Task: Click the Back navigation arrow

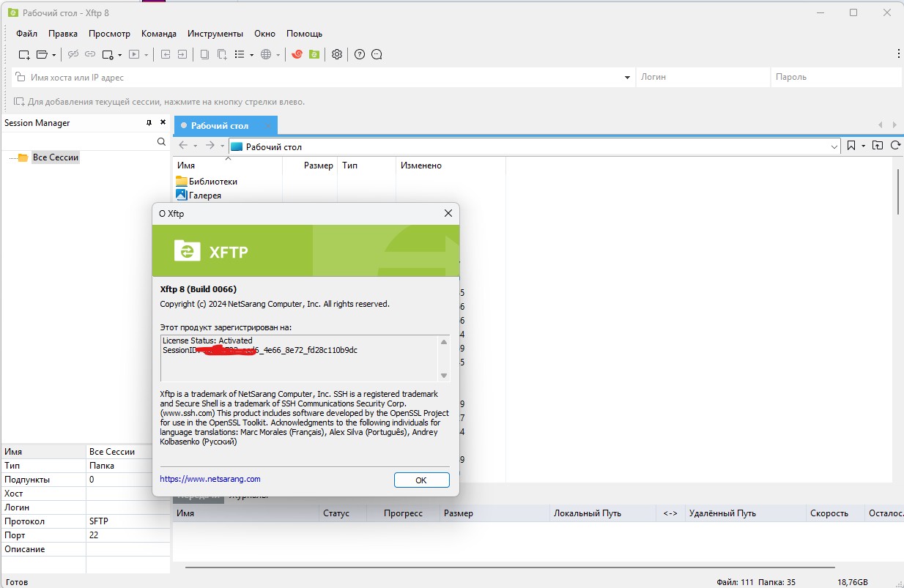Action: (x=183, y=146)
